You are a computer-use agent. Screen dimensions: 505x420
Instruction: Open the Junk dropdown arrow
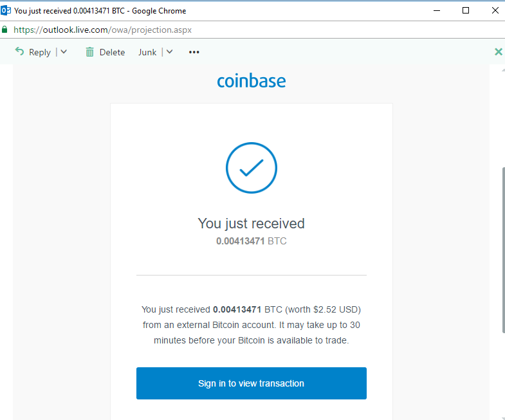pyautogui.click(x=170, y=52)
